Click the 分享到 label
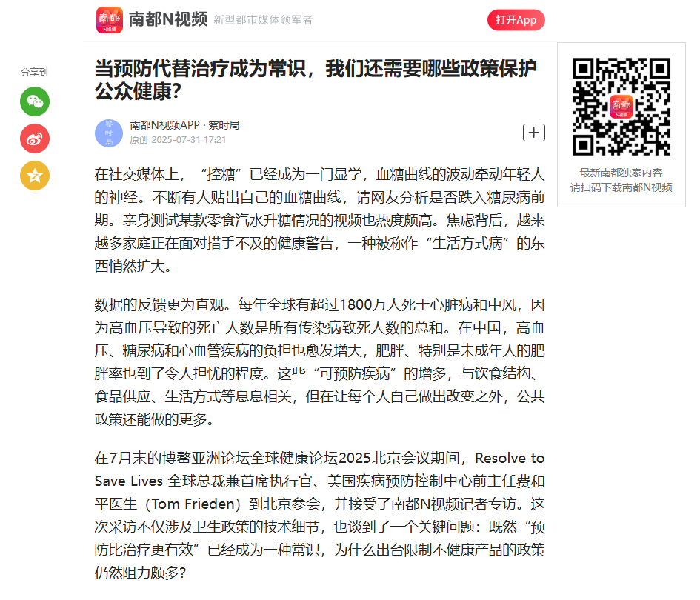Viewport: 700px width, 600px height. coord(34,73)
